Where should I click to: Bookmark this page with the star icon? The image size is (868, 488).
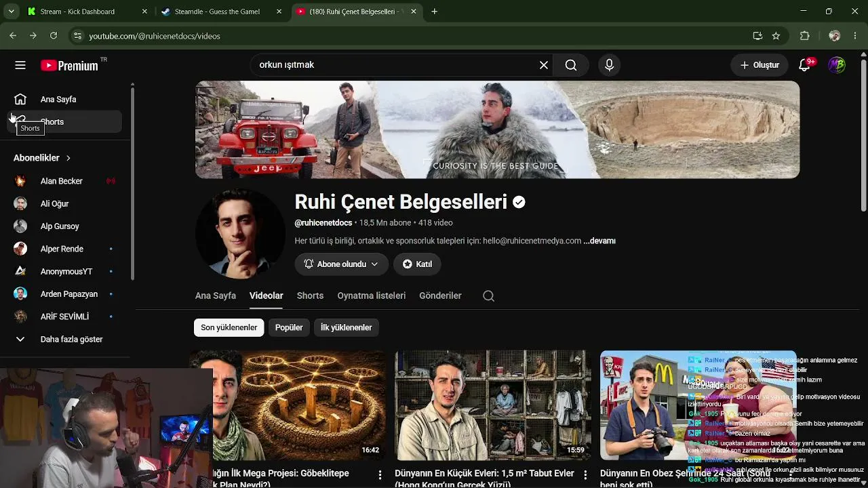[776, 36]
